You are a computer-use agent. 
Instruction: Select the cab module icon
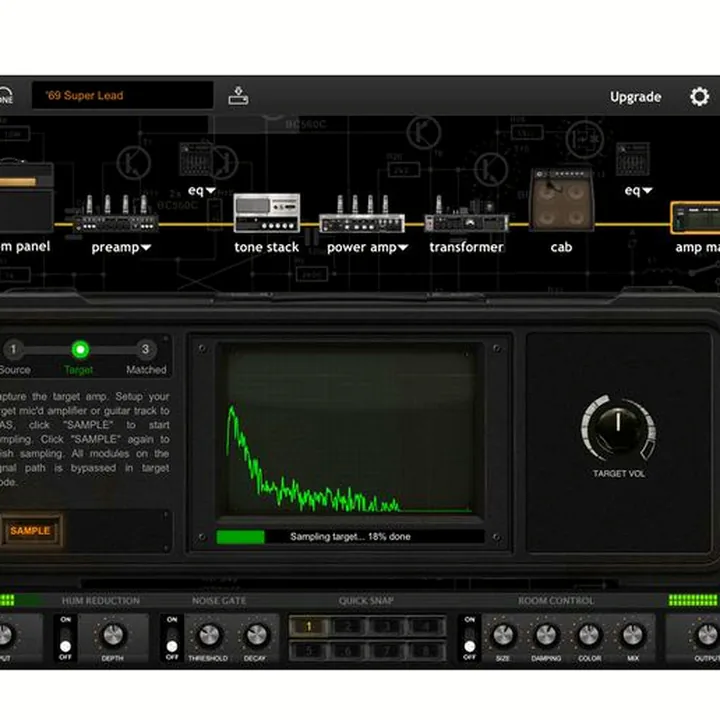click(562, 199)
